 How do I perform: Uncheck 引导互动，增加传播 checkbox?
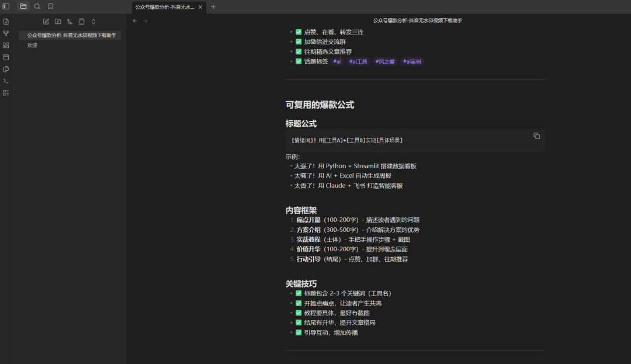(299, 332)
